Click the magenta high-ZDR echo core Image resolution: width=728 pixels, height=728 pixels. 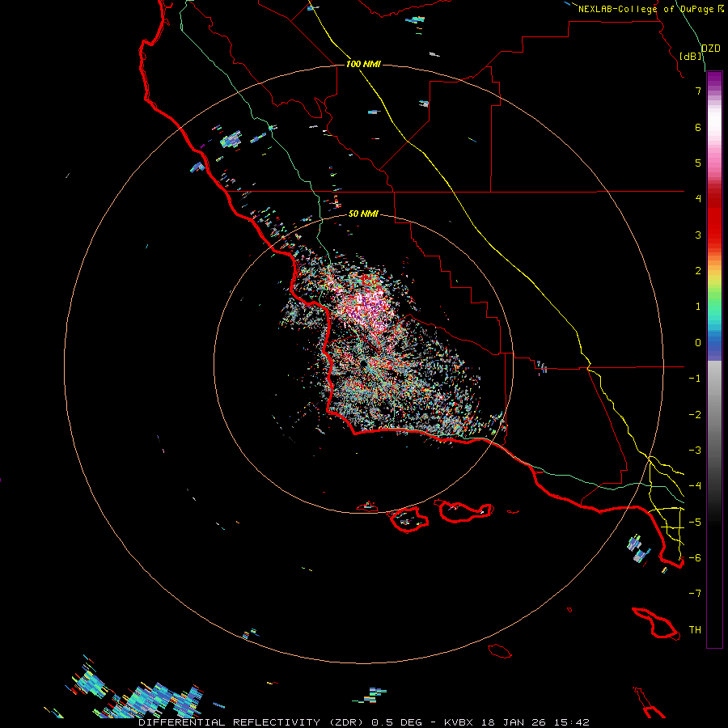[366, 307]
